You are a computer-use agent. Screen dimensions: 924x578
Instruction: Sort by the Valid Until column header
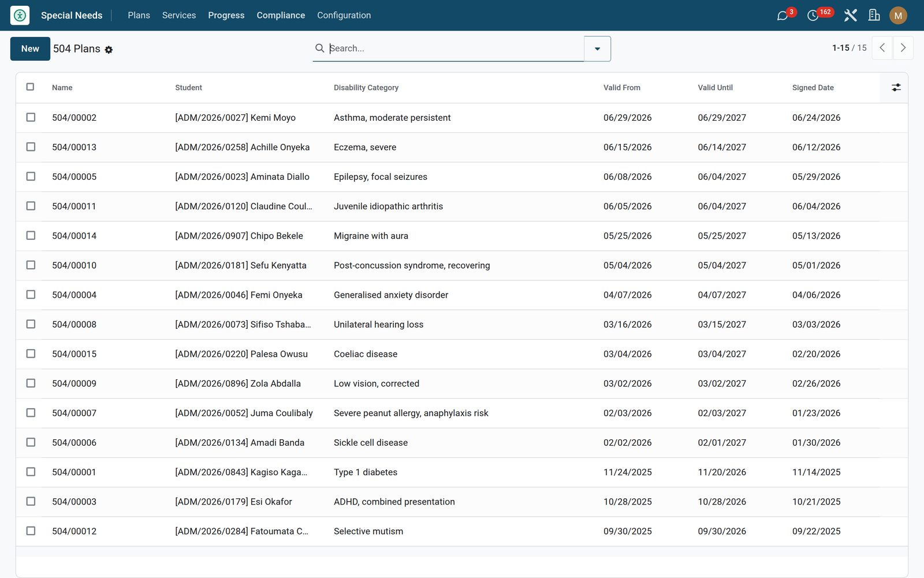click(715, 88)
